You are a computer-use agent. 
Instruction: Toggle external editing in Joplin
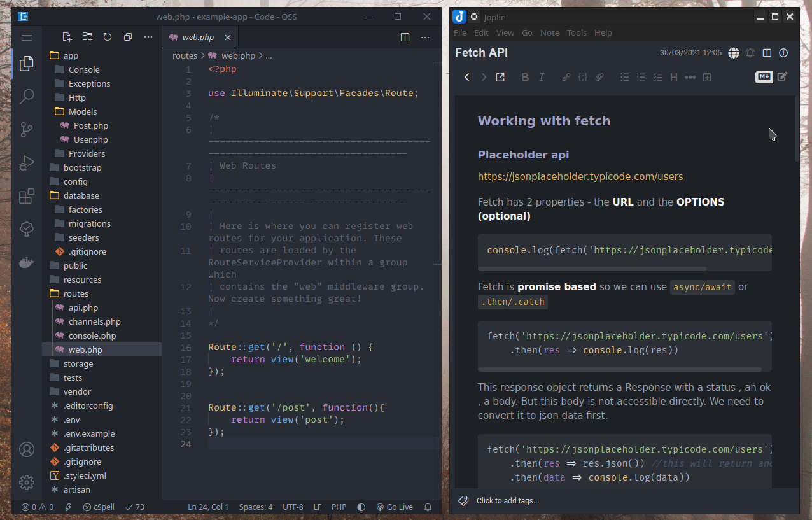click(500, 77)
